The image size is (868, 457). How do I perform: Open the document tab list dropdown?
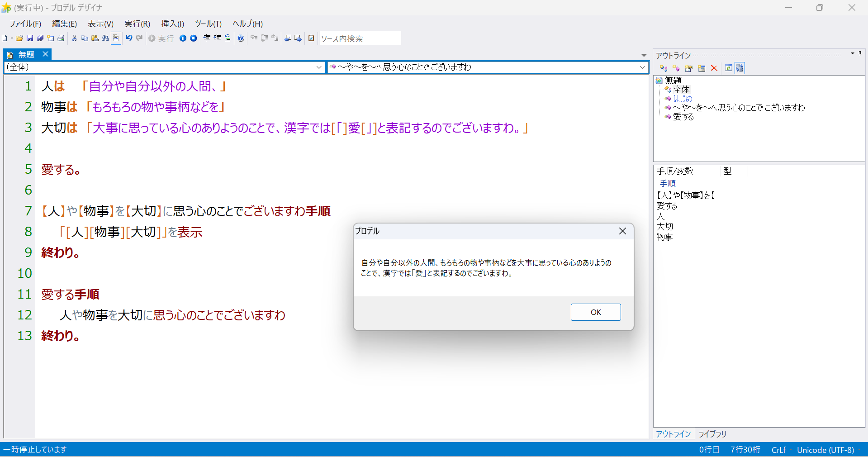tap(644, 55)
